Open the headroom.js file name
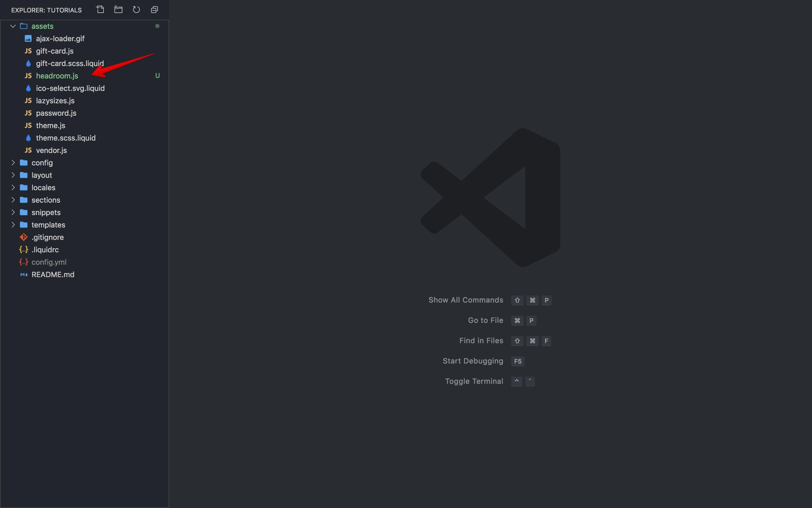812x508 pixels. pyautogui.click(x=57, y=76)
